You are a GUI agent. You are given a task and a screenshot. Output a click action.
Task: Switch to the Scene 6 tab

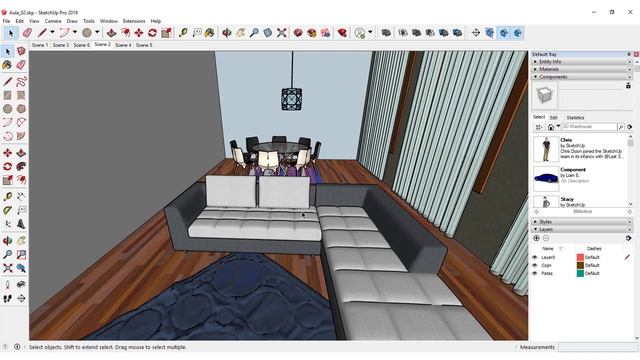pos(82,45)
